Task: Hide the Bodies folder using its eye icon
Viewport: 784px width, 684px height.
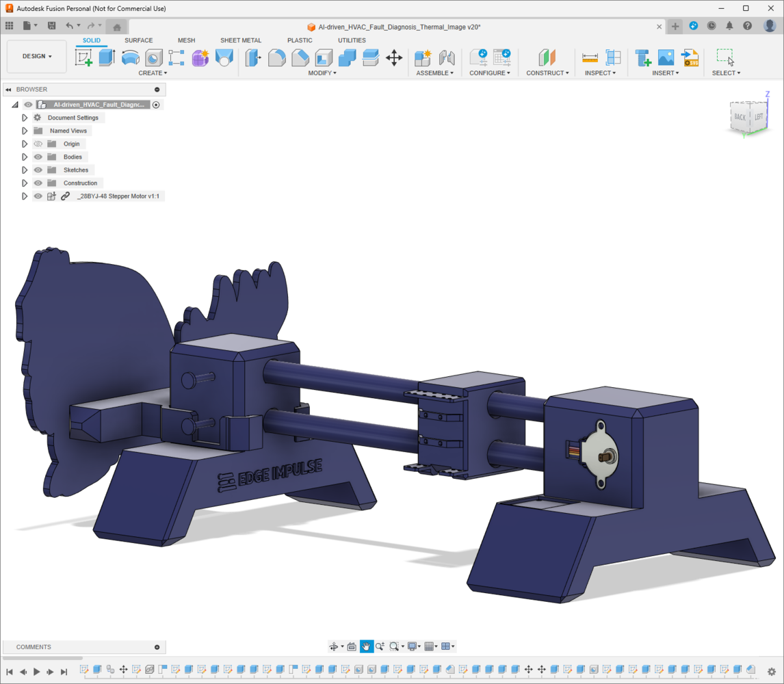Action: 38,157
